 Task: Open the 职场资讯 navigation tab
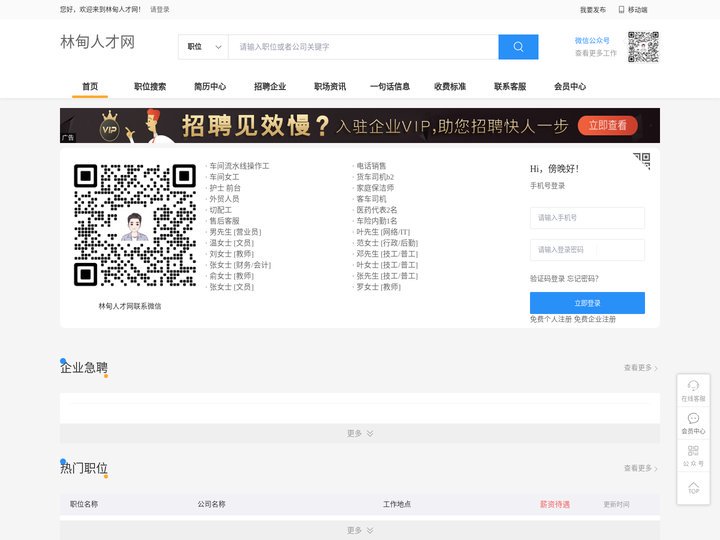coord(330,86)
